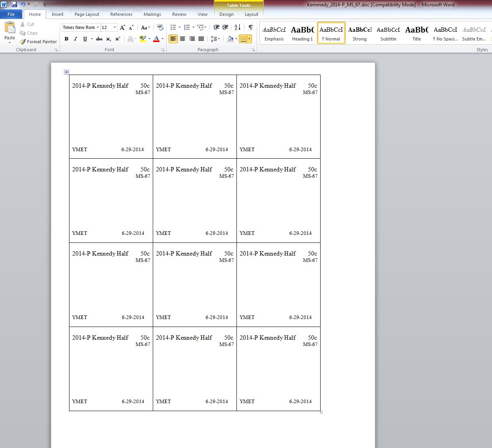Toggle italic formatting
This screenshot has width=492, height=448.
coord(75,39)
